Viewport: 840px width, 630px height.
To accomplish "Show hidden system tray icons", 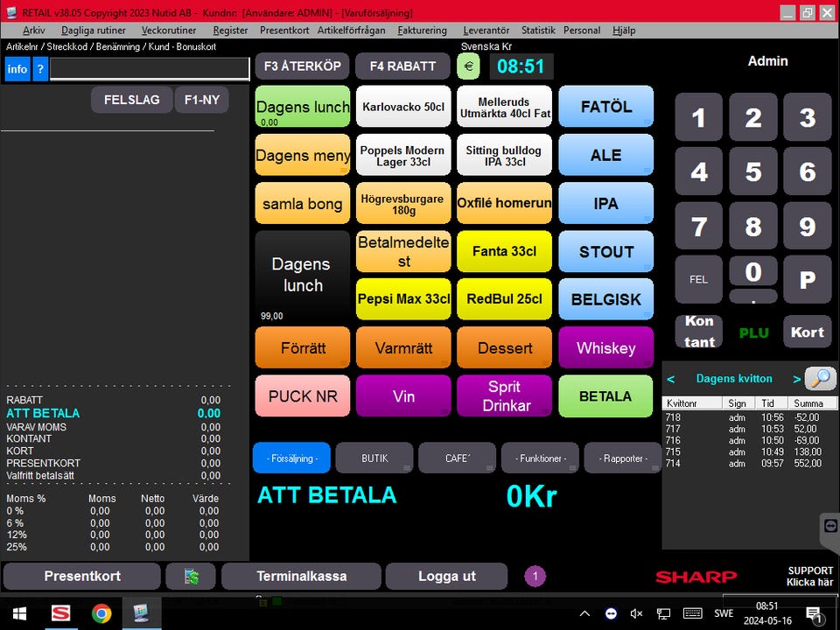I will tap(585, 613).
